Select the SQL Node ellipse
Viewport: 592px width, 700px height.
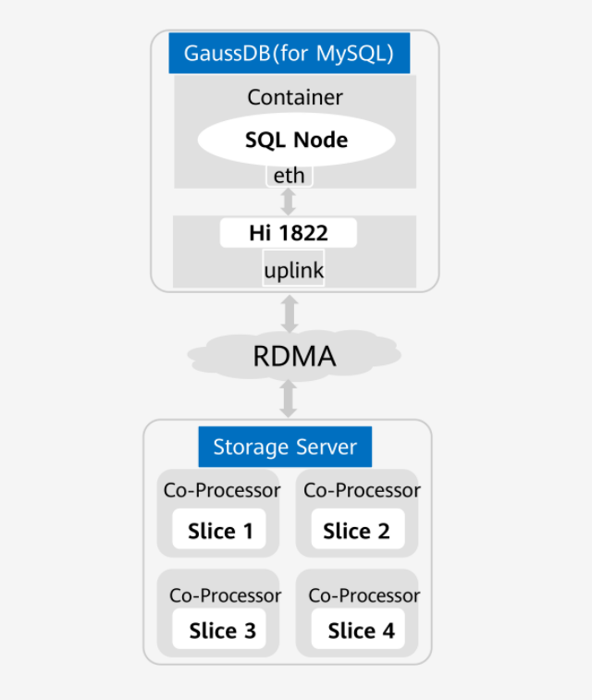[296, 140]
